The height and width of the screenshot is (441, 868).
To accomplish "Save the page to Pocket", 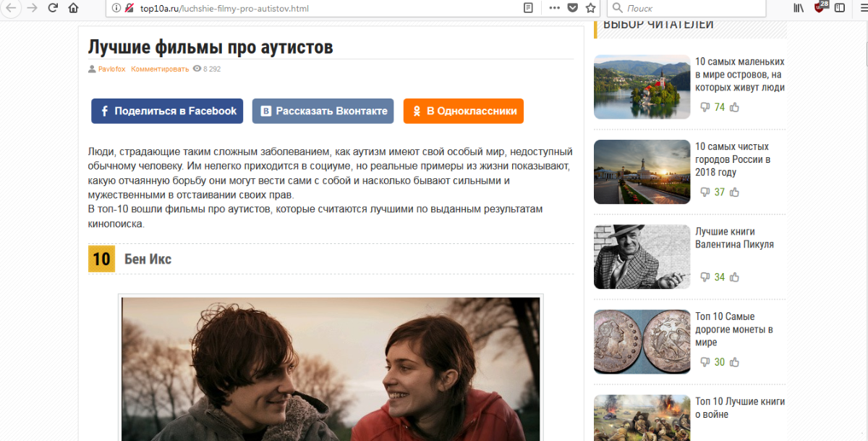I will point(572,8).
